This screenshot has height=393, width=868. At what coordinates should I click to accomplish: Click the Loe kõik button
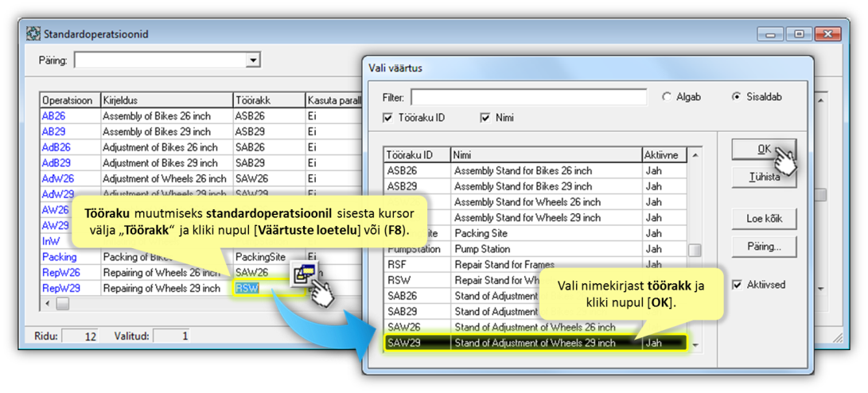click(764, 220)
